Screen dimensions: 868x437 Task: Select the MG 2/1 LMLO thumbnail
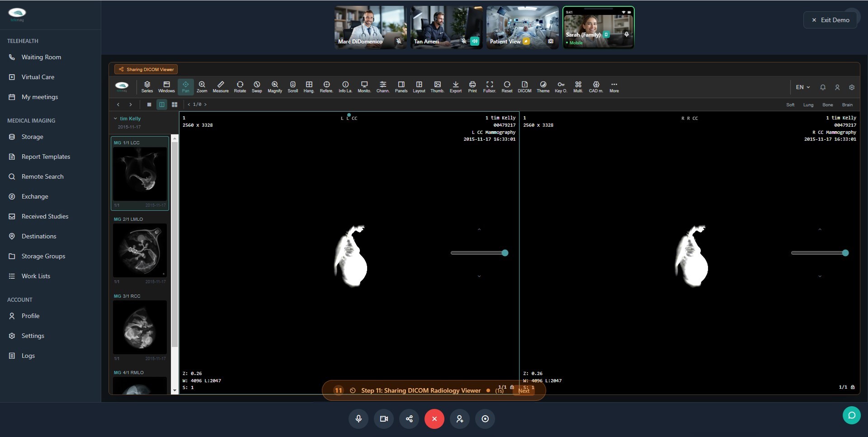point(140,250)
